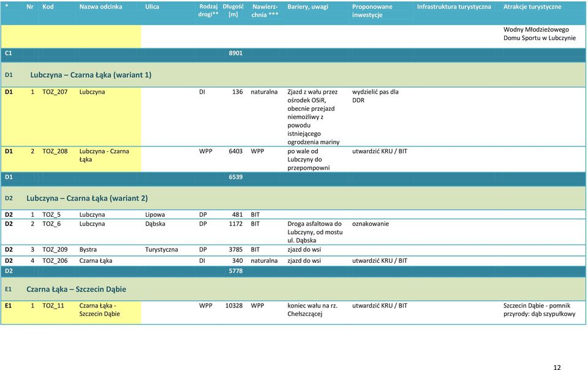588x370 pixels.
Task: Select the code cell TOZ_207
Action: pos(55,92)
